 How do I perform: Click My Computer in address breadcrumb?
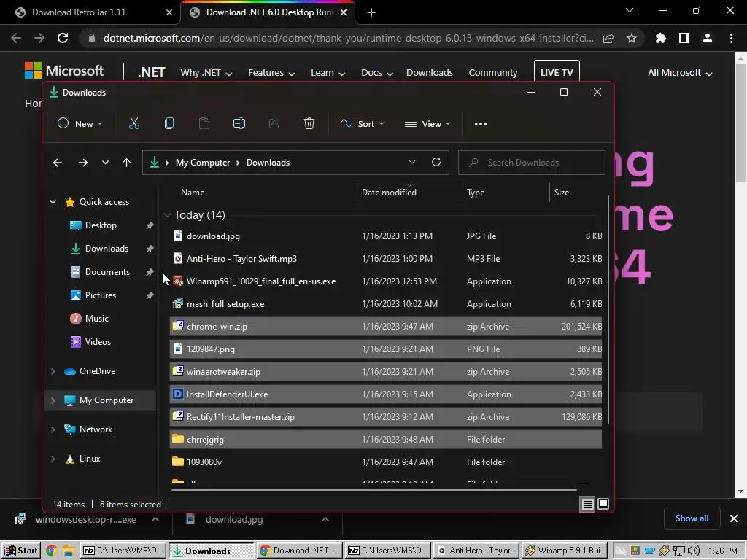tap(203, 163)
